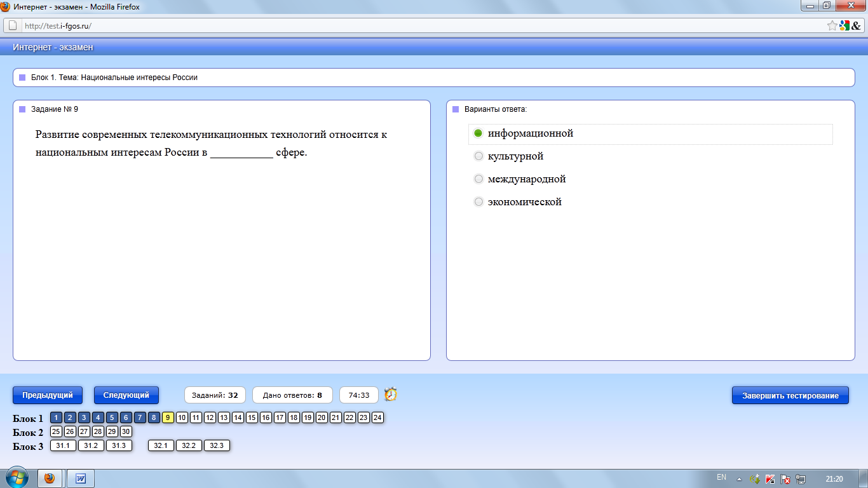This screenshot has width=868, height=488.
Task: Click the Google search engine icon
Action: (x=844, y=26)
